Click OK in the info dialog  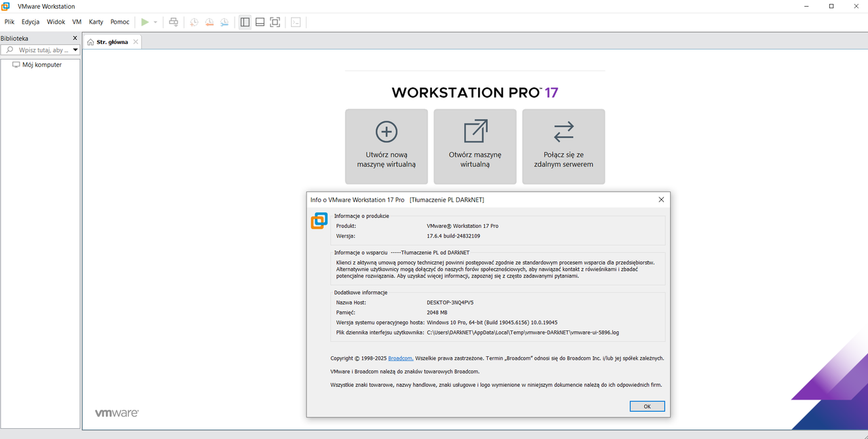tap(647, 406)
